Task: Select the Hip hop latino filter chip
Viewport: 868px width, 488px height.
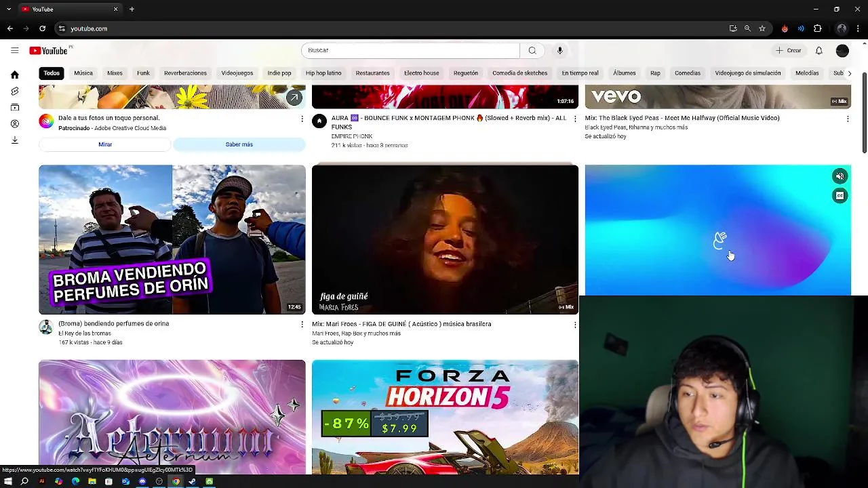Action: pyautogui.click(x=323, y=73)
